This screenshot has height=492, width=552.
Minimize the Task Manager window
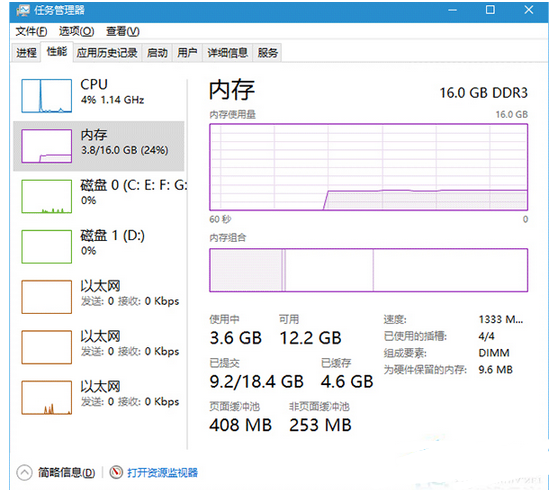[x=452, y=10]
